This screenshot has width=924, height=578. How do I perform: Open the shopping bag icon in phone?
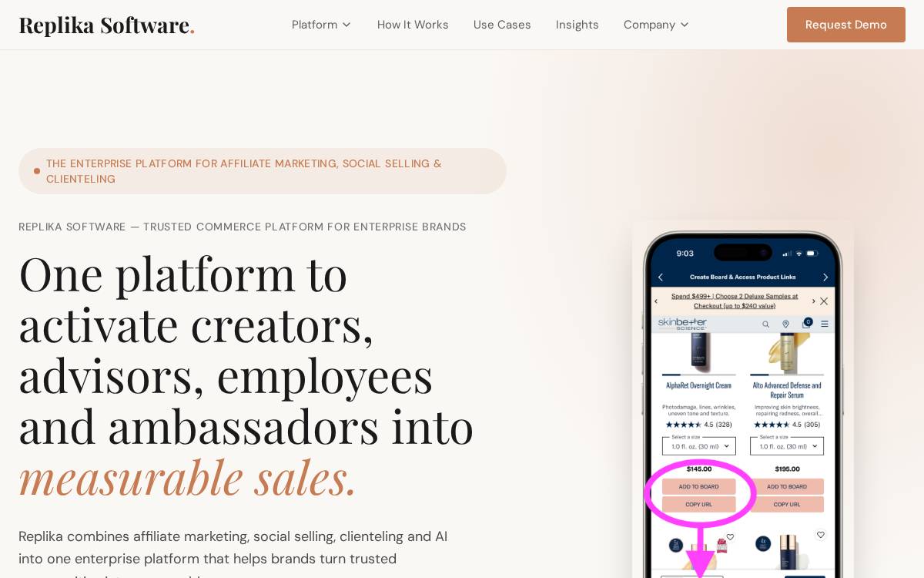tap(806, 323)
